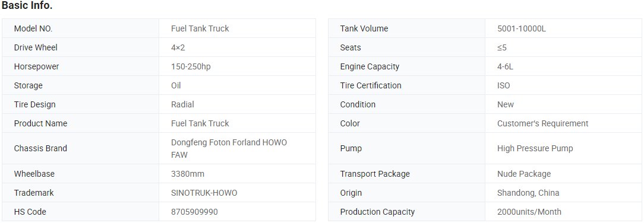Viewport: 644px width, 223px height.
Task: Click the High Pressure Pump value
Action: point(535,148)
